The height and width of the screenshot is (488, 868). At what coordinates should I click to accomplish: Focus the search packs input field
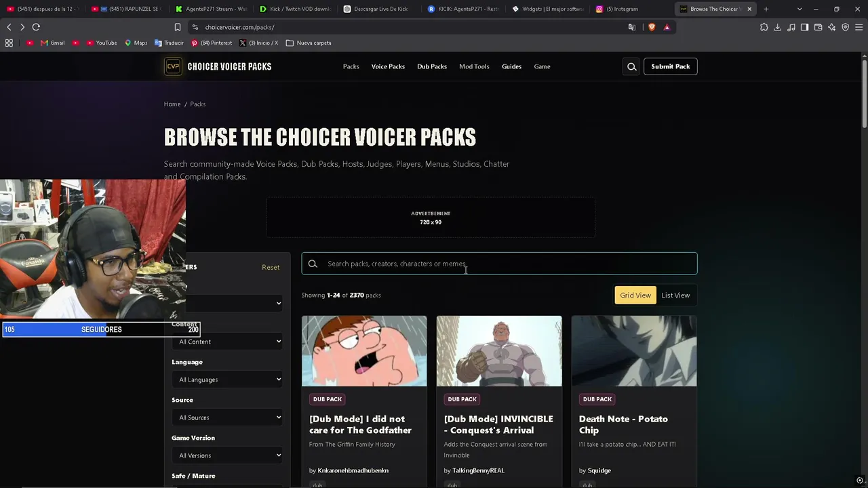[499, 264]
